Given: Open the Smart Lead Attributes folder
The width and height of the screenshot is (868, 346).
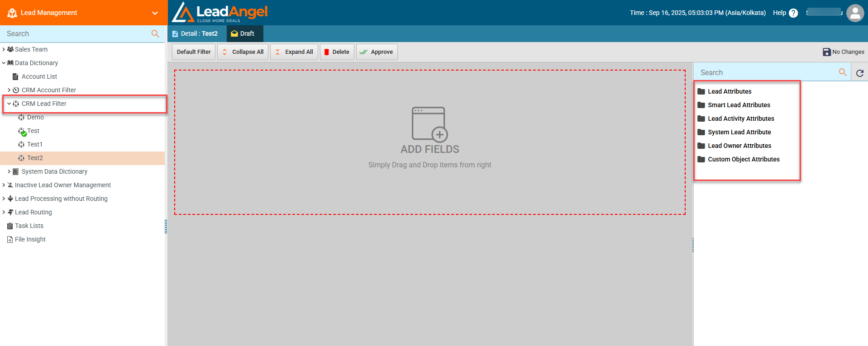Looking at the screenshot, I should pos(739,105).
